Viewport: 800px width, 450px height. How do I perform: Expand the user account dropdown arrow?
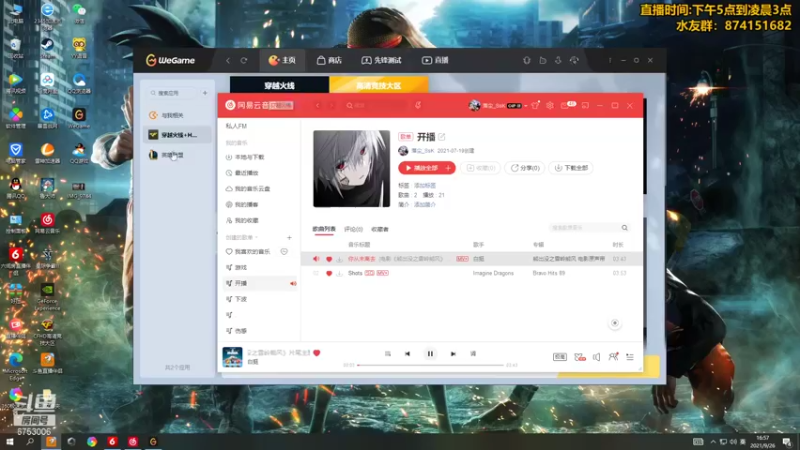click(x=526, y=106)
